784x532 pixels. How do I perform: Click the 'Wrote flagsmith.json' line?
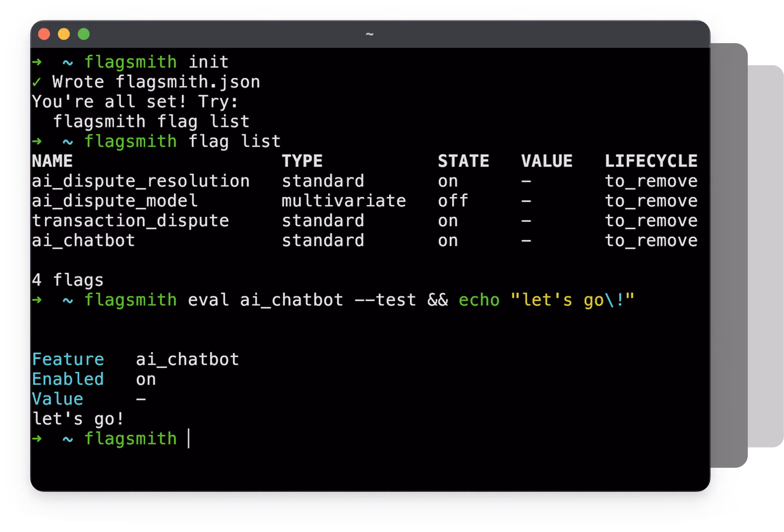tap(156, 82)
